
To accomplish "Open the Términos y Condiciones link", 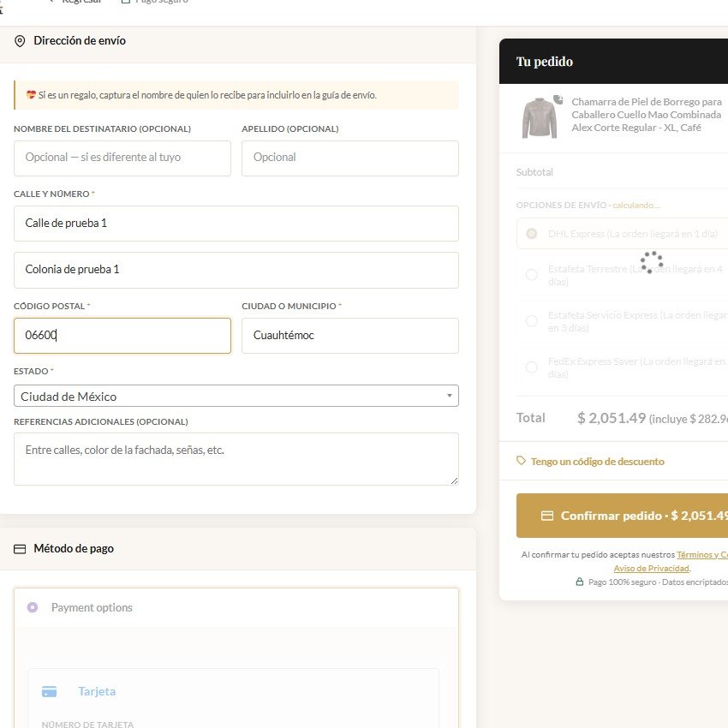I will coord(702,554).
